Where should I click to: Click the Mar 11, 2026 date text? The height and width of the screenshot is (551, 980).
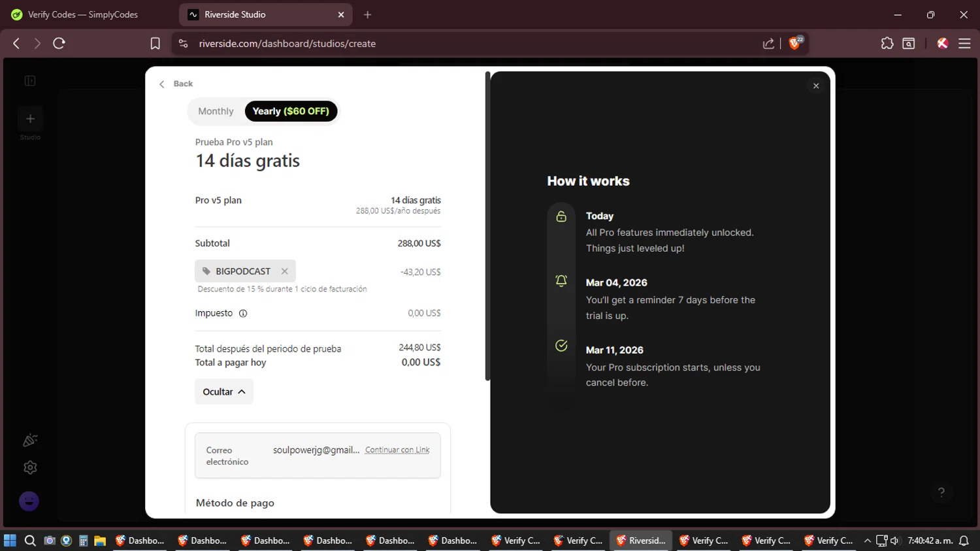pyautogui.click(x=614, y=350)
